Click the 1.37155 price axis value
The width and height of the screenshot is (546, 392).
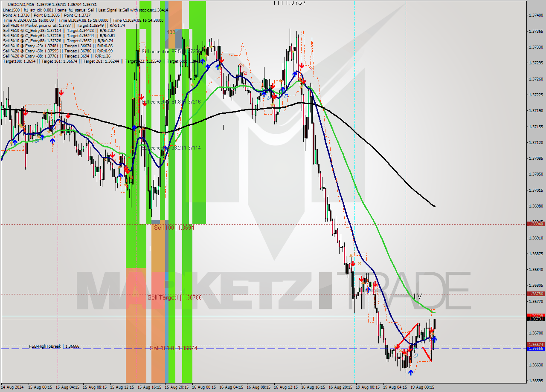pyautogui.click(x=535, y=127)
